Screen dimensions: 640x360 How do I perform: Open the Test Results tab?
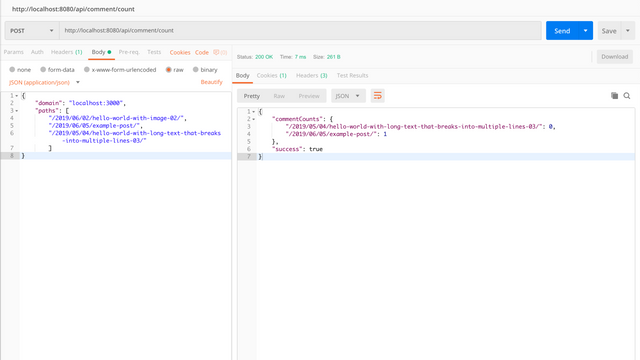tap(352, 76)
